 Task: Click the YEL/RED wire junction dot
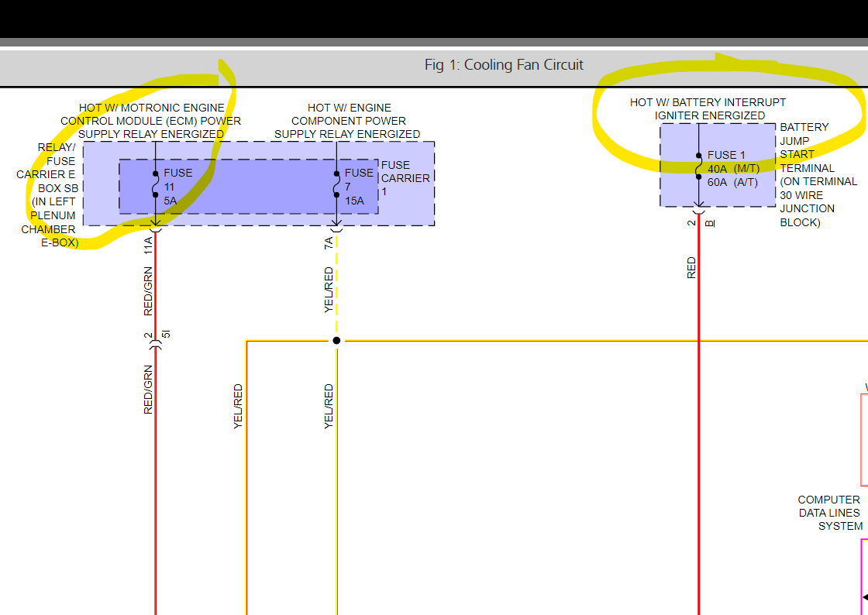point(336,341)
